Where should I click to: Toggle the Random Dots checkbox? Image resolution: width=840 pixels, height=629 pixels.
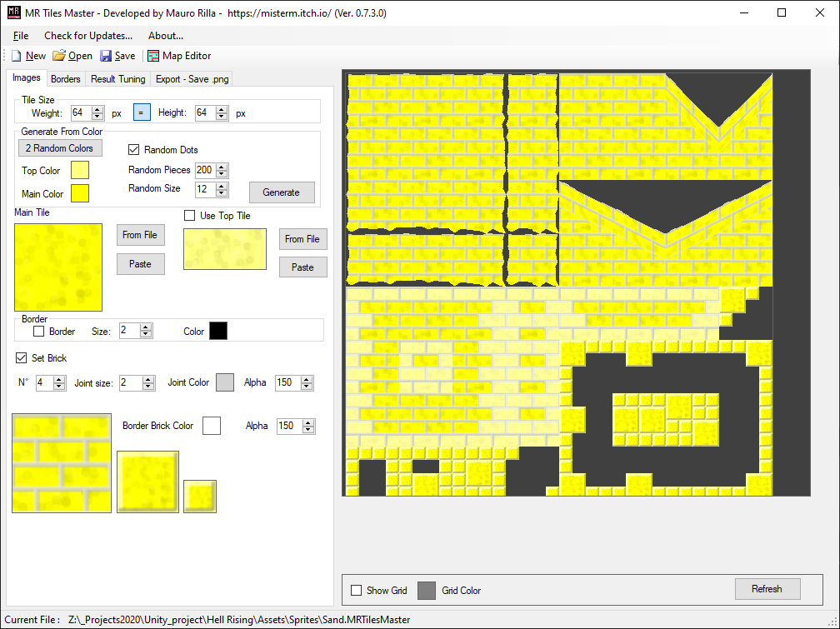click(x=134, y=149)
